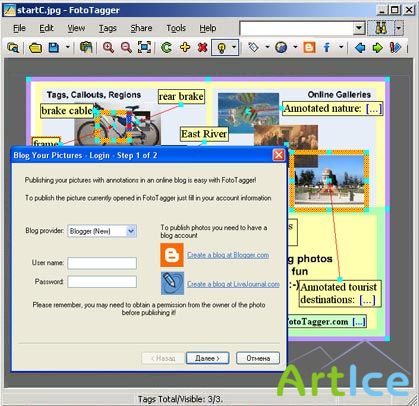This screenshot has width=419, height=406.
Task: Click the paste clipboard image icon
Action: (x=86, y=48)
